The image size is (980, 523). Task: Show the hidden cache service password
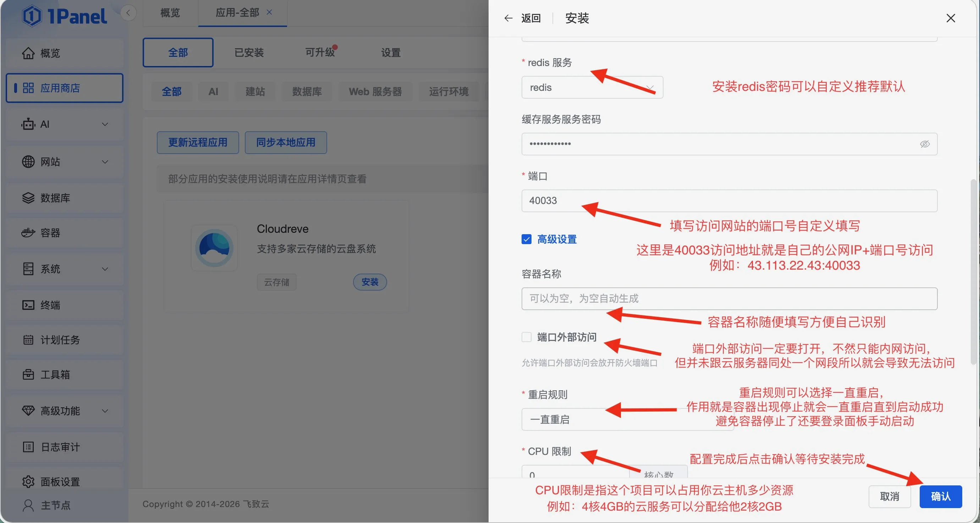coord(924,144)
